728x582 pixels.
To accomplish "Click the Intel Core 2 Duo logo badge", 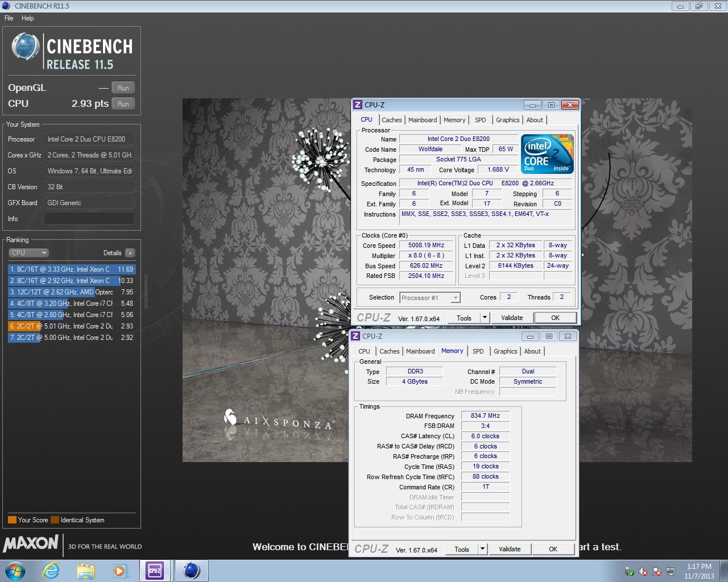I will click(548, 154).
